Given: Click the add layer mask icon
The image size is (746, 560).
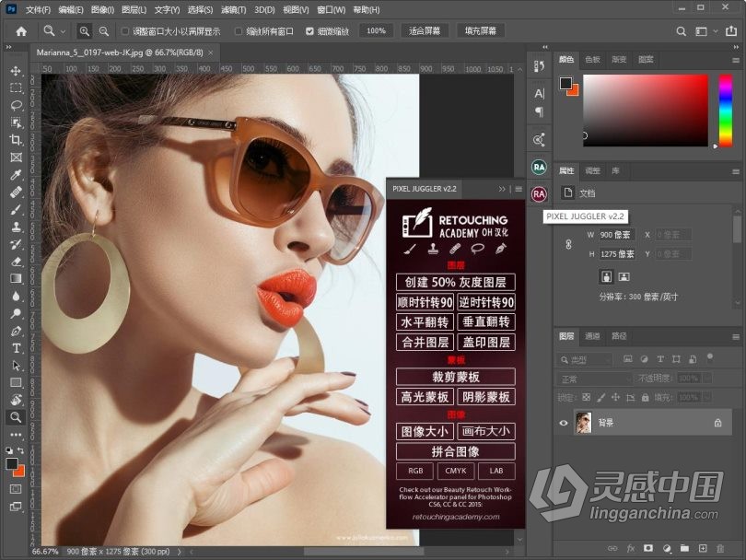Looking at the screenshot, I should click(648, 548).
